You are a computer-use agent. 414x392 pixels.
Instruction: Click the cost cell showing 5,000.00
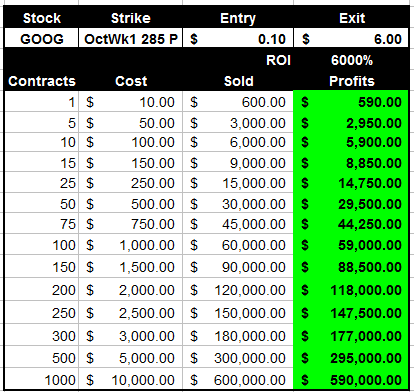point(131,358)
